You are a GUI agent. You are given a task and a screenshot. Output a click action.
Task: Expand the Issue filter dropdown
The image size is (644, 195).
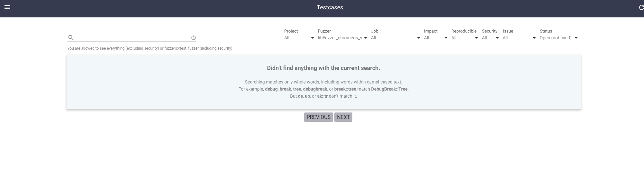(520, 38)
